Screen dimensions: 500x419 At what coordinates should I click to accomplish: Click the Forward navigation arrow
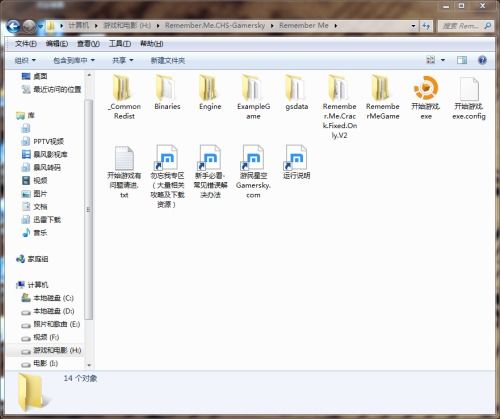pyautogui.click(x=29, y=26)
